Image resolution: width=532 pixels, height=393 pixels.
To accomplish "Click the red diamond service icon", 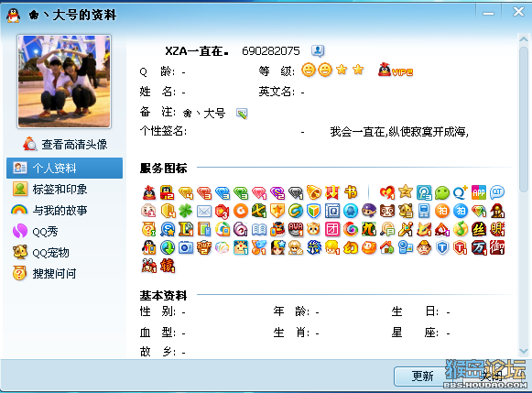I will click(204, 192).
